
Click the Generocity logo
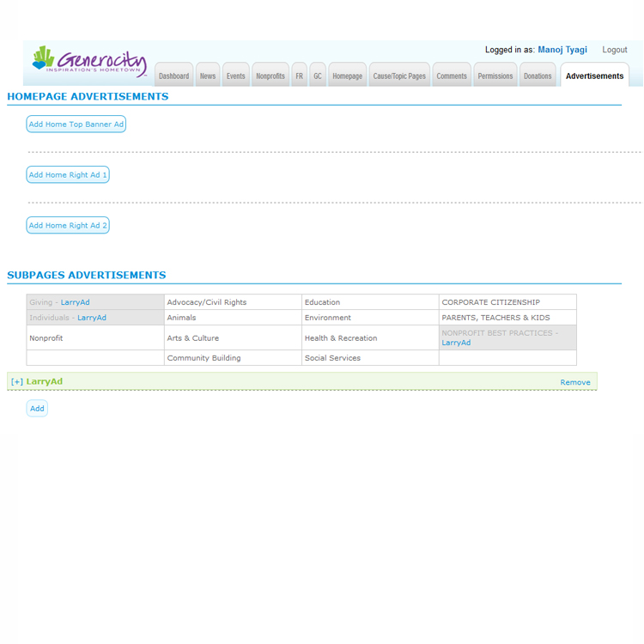[89, 62]
